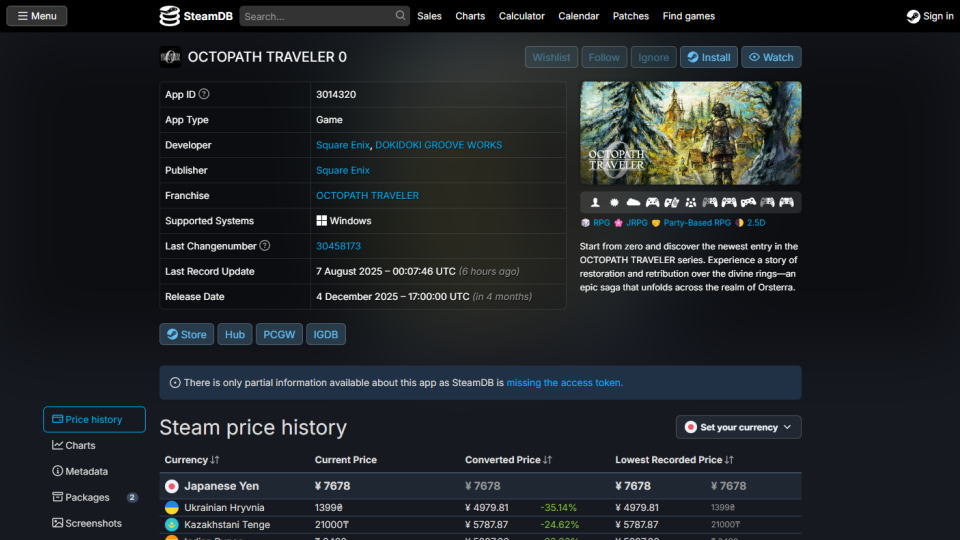
Task: Open changenumber 30458173 link
Action: 339,246
